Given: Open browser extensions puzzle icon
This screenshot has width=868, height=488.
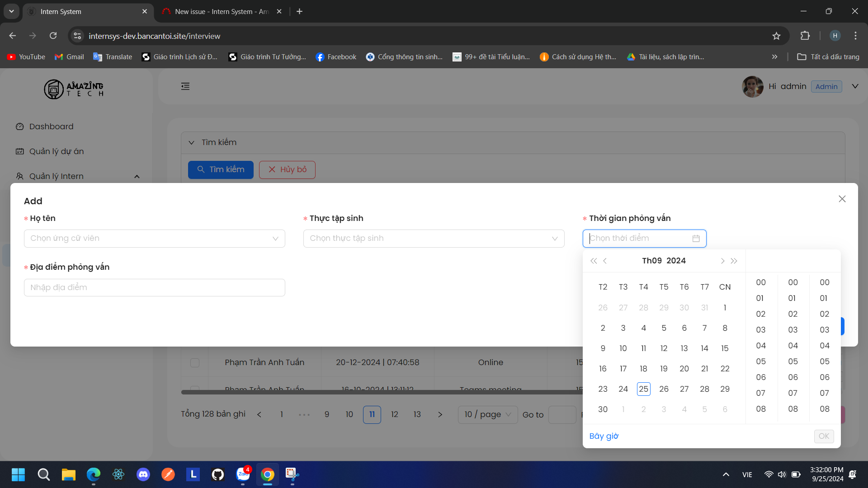Looking at the screenshot, I should pos(805,36).
